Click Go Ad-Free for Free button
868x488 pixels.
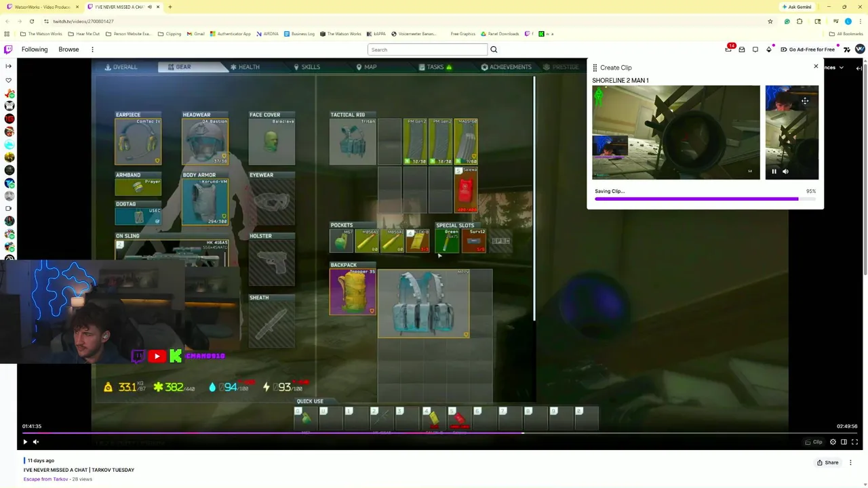808,49
